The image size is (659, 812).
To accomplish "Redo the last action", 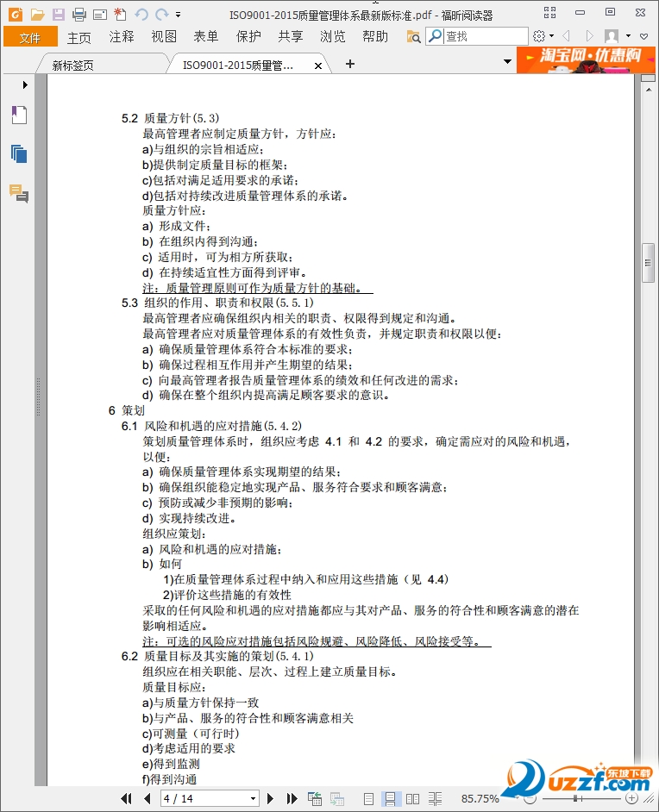I will 162,15.
